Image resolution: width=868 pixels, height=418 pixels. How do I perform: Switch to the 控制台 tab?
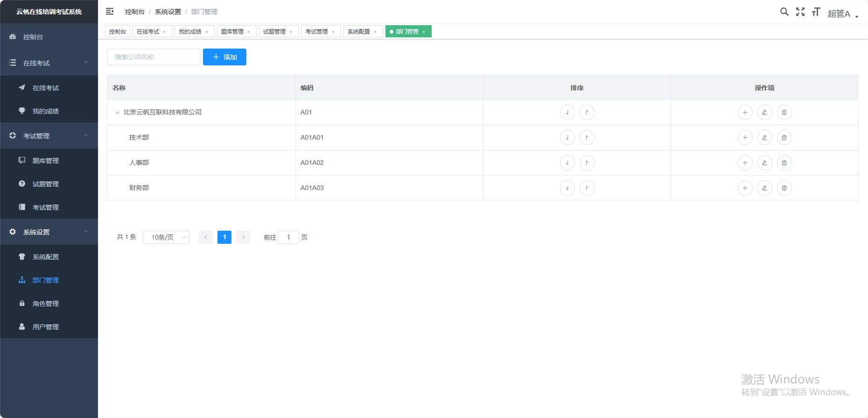click(x=118, y=31)
